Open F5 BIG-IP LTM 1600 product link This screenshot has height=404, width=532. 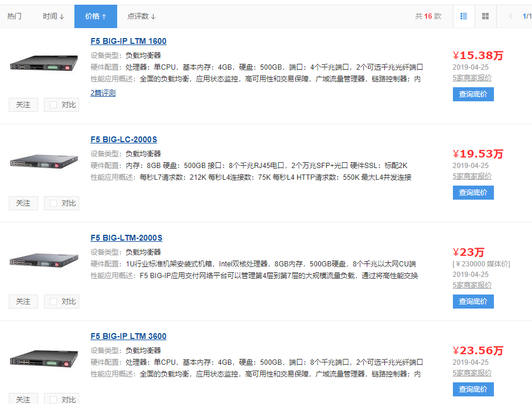pyautogui.click(x=128, y=41)
